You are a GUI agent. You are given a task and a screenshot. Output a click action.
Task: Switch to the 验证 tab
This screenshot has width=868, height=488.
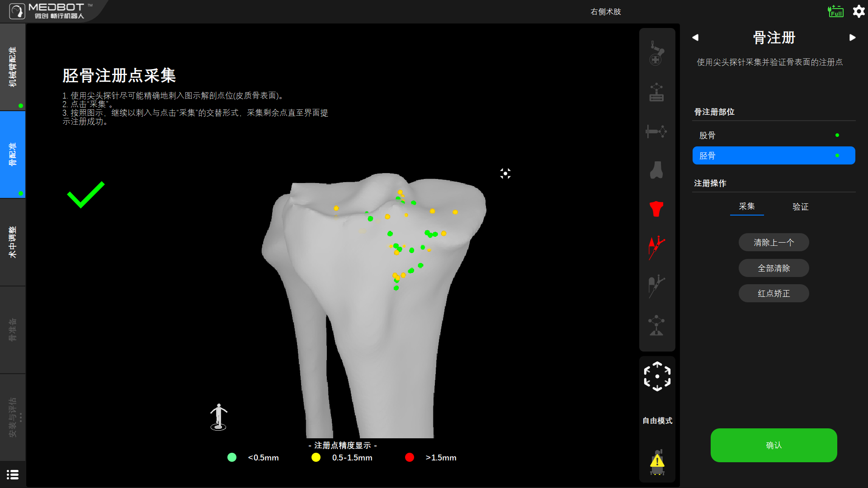tap(800, 206)
